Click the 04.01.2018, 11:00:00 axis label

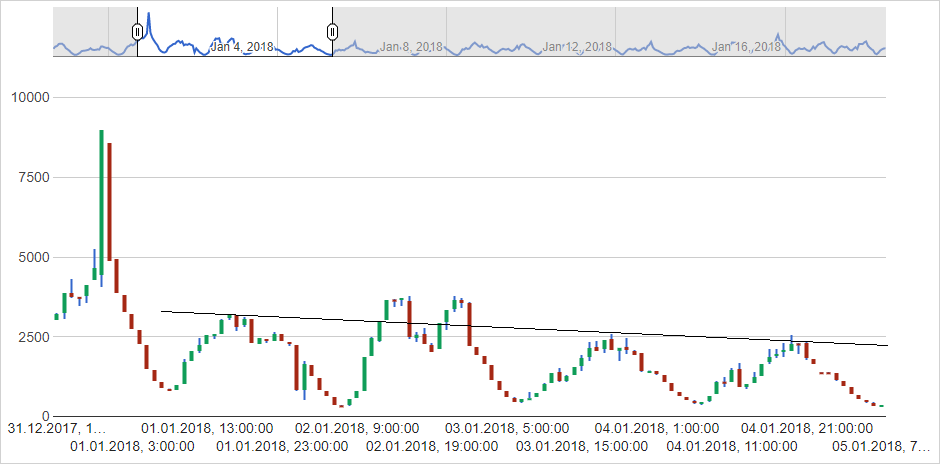tap(731, 447)
